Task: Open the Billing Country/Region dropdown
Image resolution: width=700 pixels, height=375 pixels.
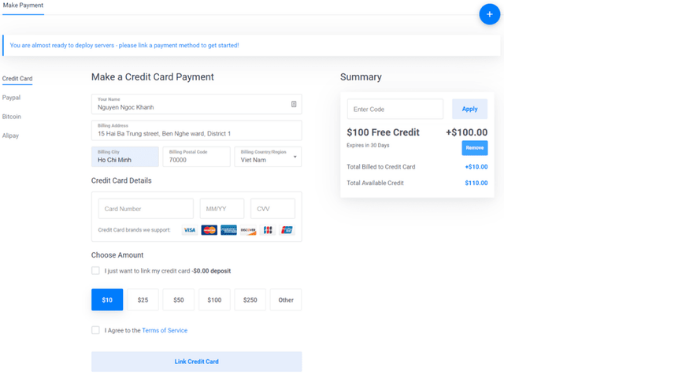Action: pos(268,157)
